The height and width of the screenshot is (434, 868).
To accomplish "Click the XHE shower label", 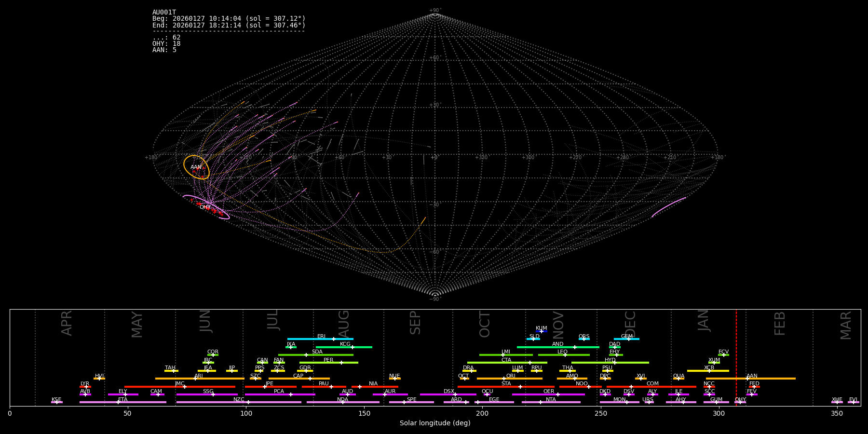I will [x=837, y=400].
